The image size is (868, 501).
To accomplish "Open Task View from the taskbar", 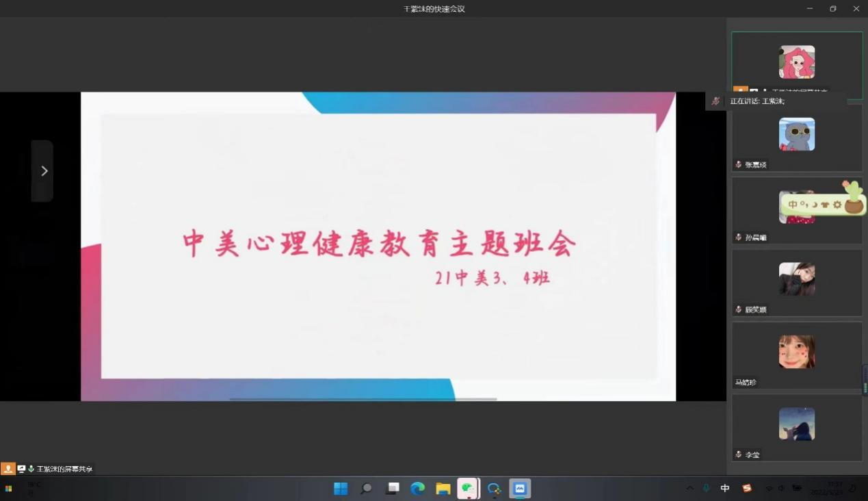I will pyautogui.click(x=393, y=489).
